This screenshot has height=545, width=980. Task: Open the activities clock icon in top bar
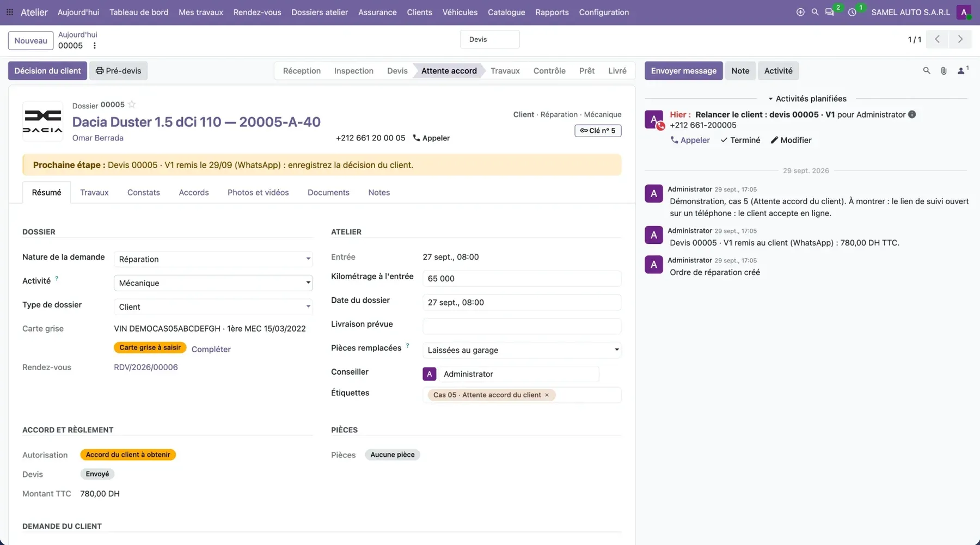pos(852,12)
